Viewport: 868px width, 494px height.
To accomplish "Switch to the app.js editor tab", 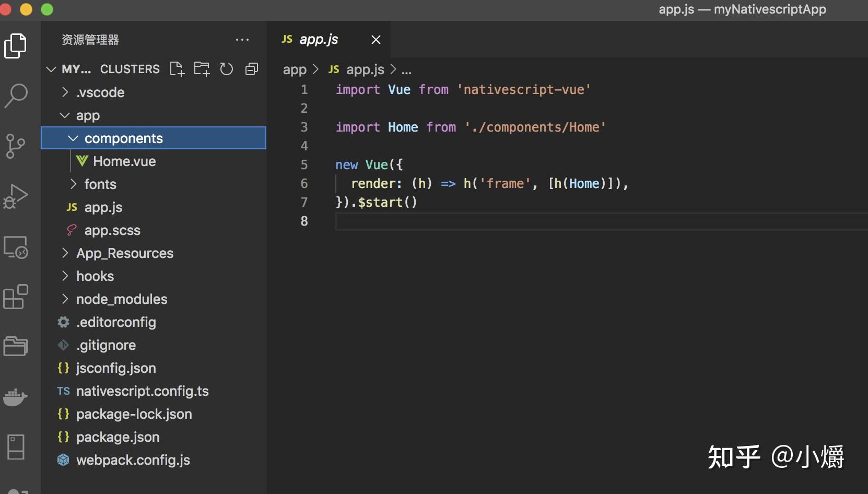I will (x=319, y=40).
